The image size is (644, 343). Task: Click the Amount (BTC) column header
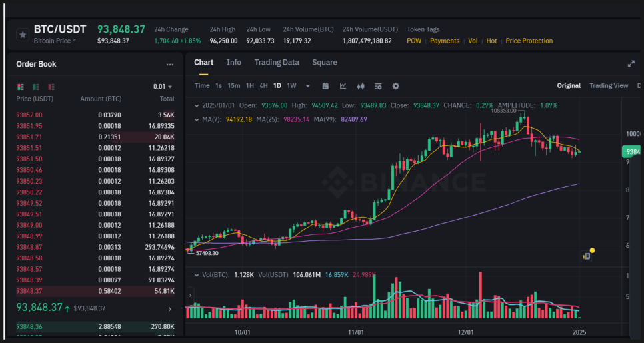(x=101, y=99)
